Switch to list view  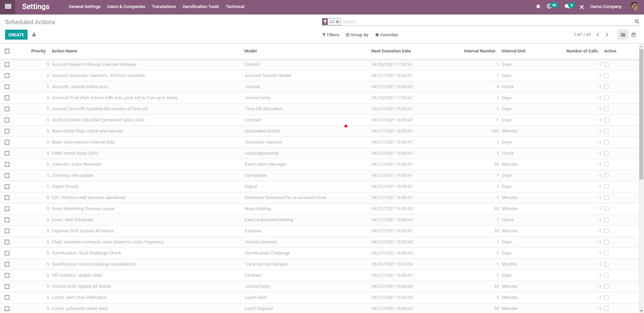623,35
